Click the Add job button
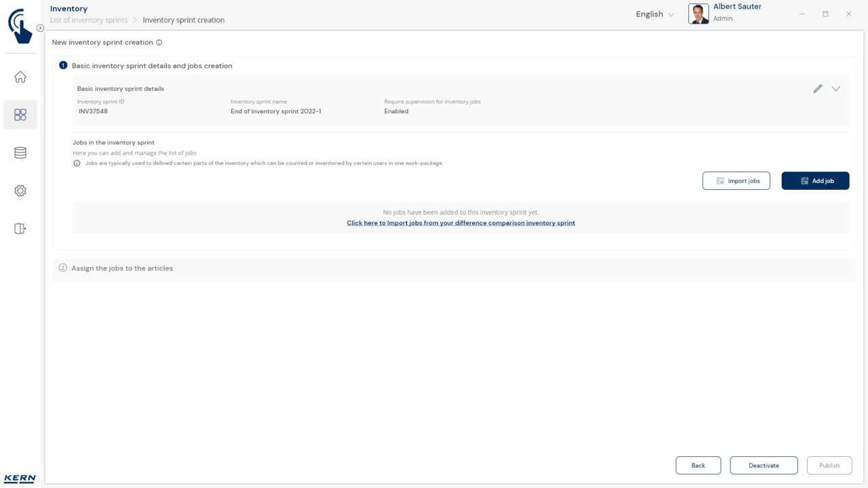The width and height of the screenshot is (868, 488). tap(815, 181)
